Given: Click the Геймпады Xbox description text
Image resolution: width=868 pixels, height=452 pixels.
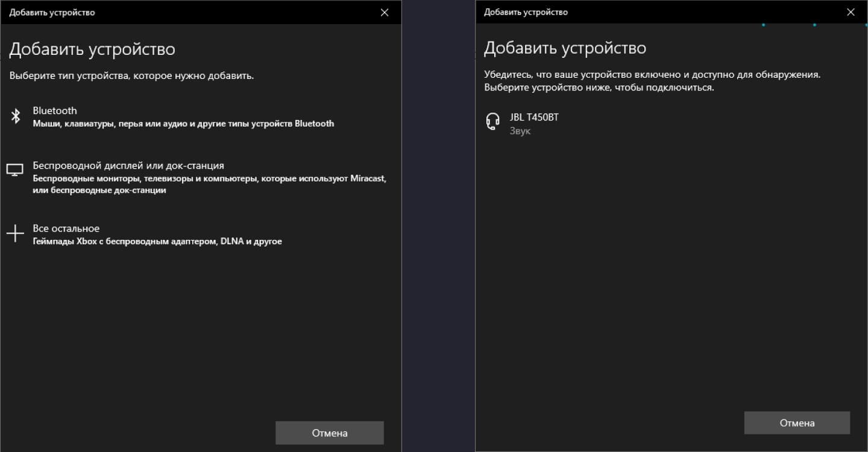Looking at the screenshot, I should tap(157, 242).
